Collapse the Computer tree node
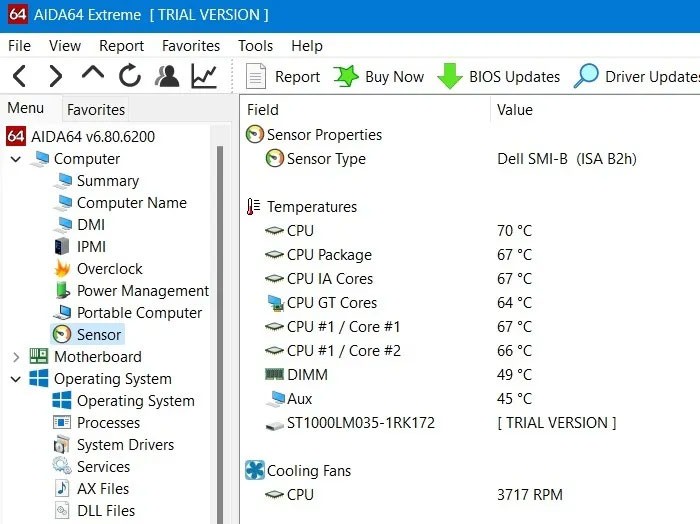Screen dimensions: 700x524 (x=16, y=159)
